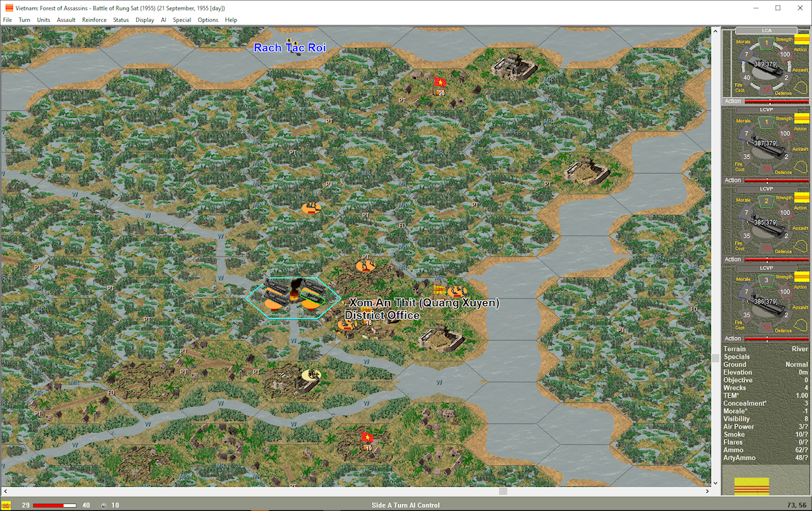Viewport: 812px width, 511px height.
Task: Click the Rach Tac Roi map label
Action: tap(290, 47)
